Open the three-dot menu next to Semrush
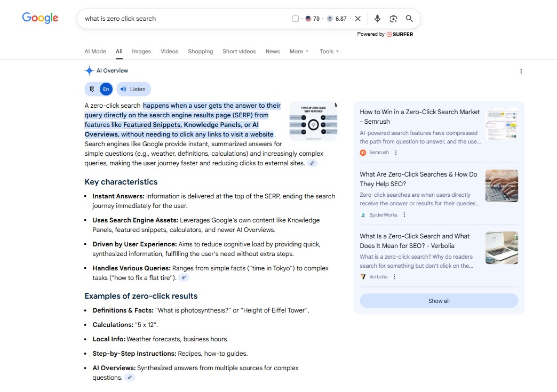 395,153
